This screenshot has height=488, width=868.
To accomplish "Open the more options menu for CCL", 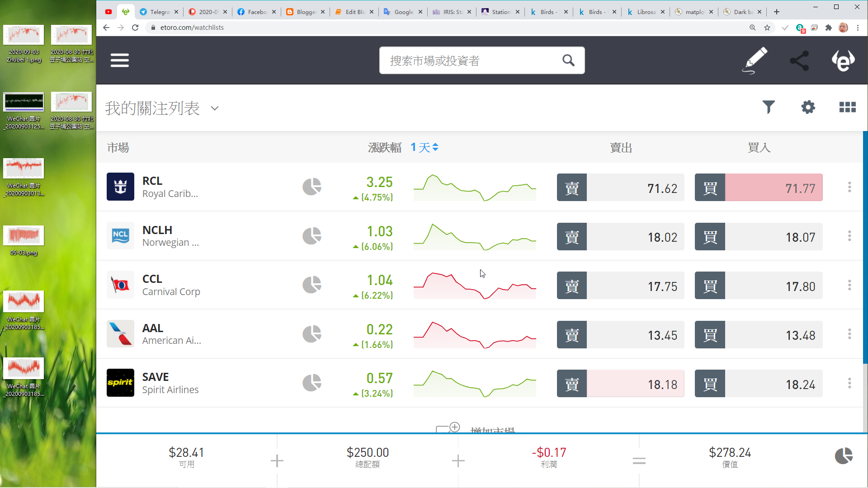I will 849,285.
